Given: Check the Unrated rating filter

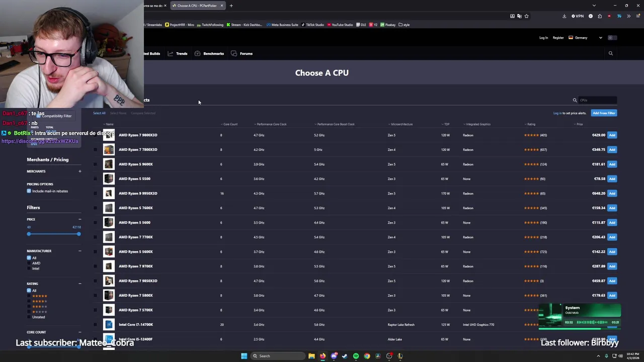Looking at the screenshot, I should click(x=29, y=317).
